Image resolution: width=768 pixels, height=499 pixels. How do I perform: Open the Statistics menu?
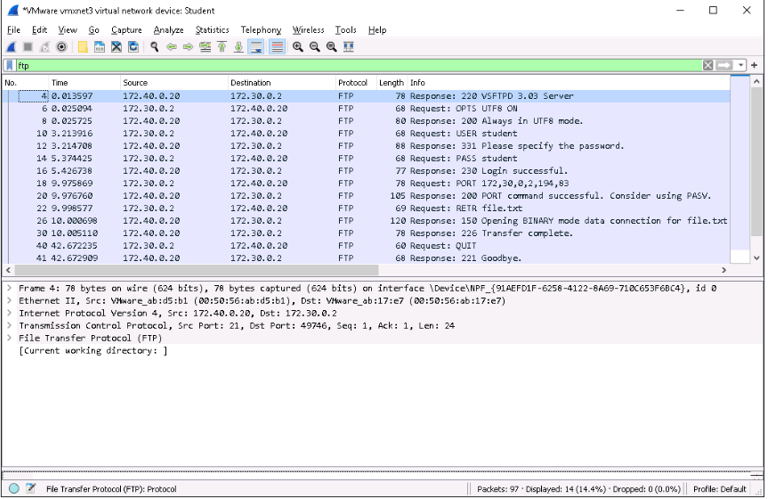tap(212, 30)
